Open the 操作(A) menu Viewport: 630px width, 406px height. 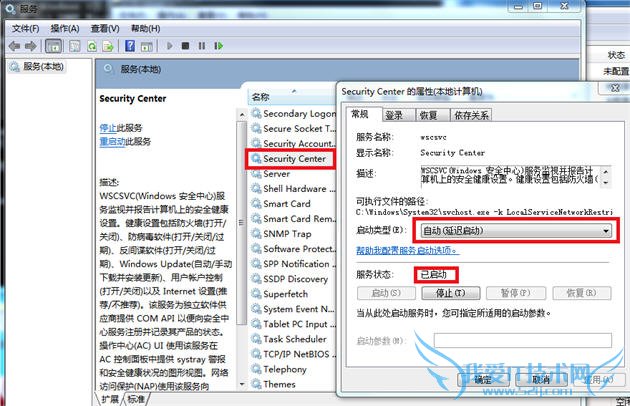[x=65, y=29]
